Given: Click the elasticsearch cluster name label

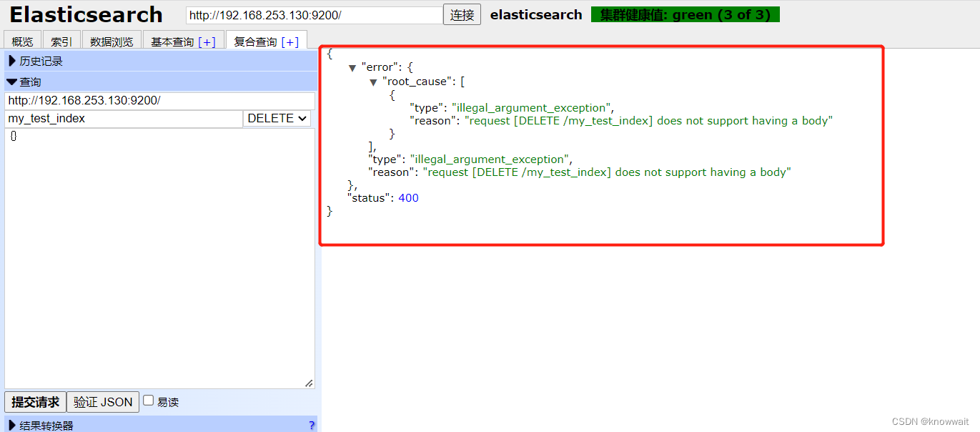Looking at the screenshot, I should coord(536,15).
